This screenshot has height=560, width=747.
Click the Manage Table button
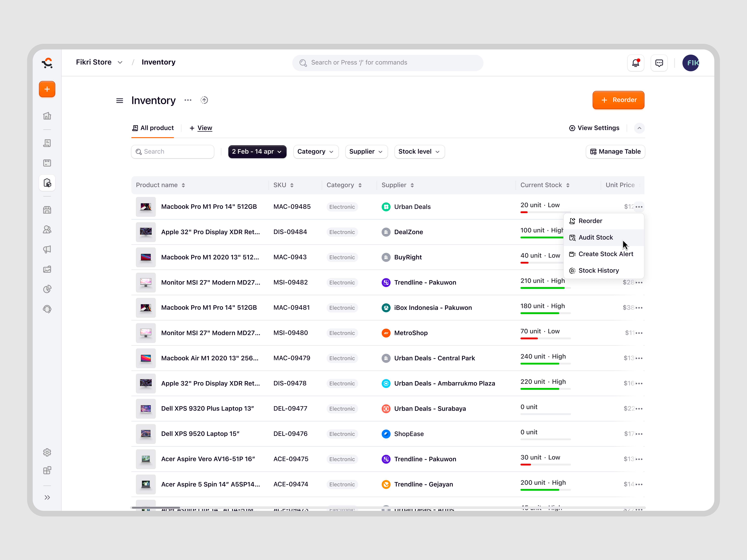tap(615, 152)
